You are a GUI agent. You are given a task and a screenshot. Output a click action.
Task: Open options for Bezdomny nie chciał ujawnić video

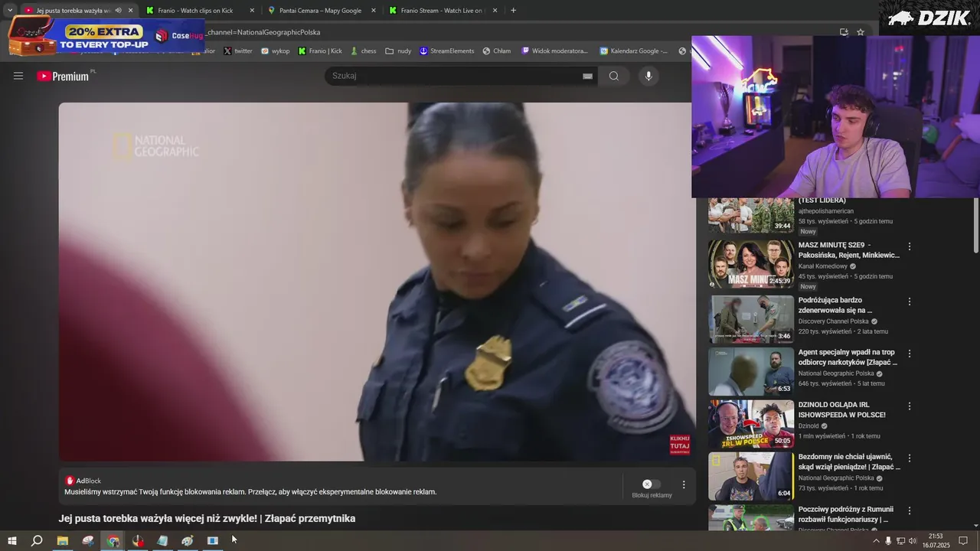click(x=910, y=458)
